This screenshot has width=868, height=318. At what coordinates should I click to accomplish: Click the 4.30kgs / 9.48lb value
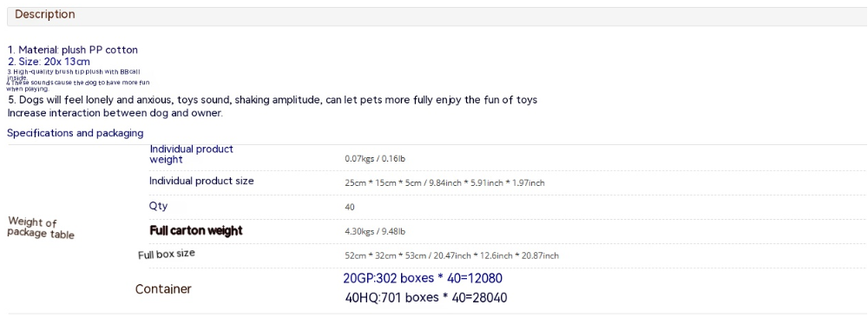coord(375,231)
